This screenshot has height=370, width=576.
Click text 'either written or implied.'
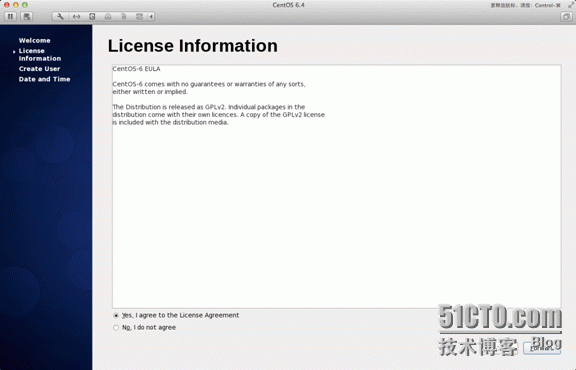coord(150,92)
